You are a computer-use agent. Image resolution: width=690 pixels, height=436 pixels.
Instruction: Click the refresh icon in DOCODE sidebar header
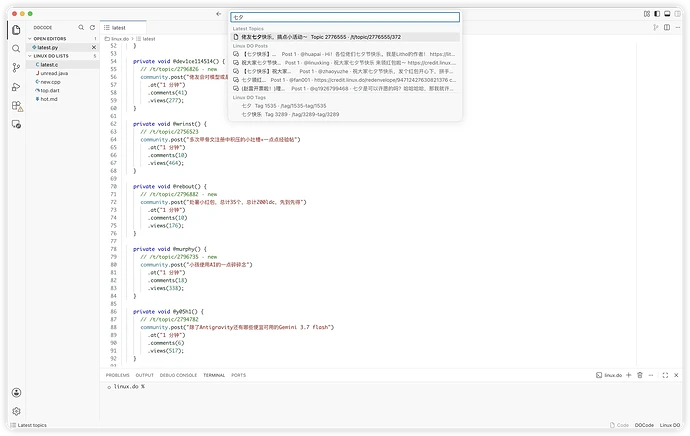pyautogui.click(x=92, y=27)
